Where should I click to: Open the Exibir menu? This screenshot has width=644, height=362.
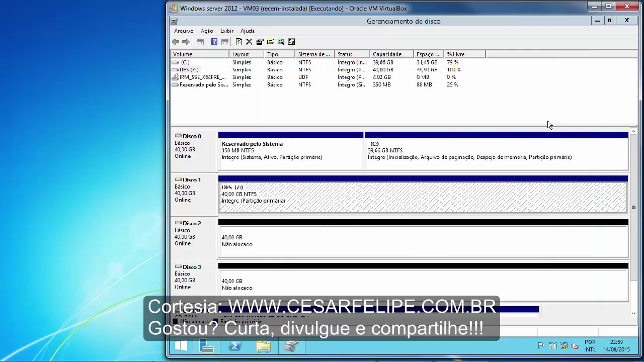(227, 31)
